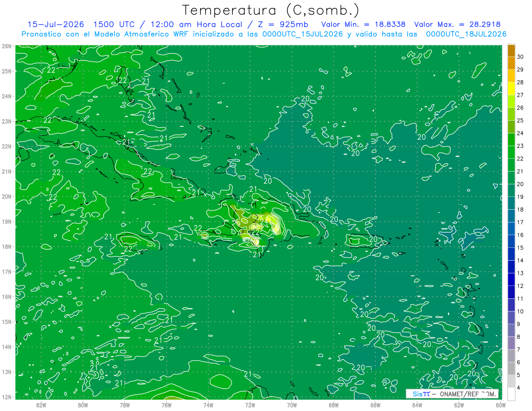The image size is (532, 411).
Task: Select the purple legend swatch between 8 and 9
Action: pos(511,330)
